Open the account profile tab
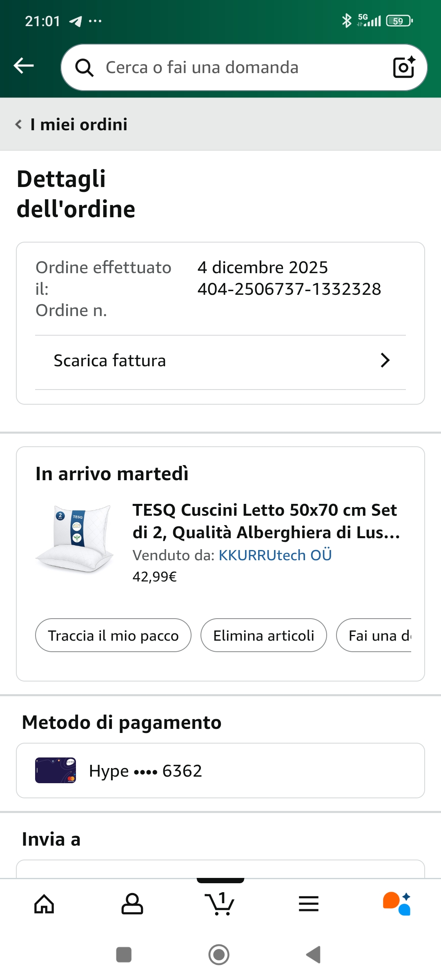441x980 pixels. pyautogui.click(x=132, y=904)
